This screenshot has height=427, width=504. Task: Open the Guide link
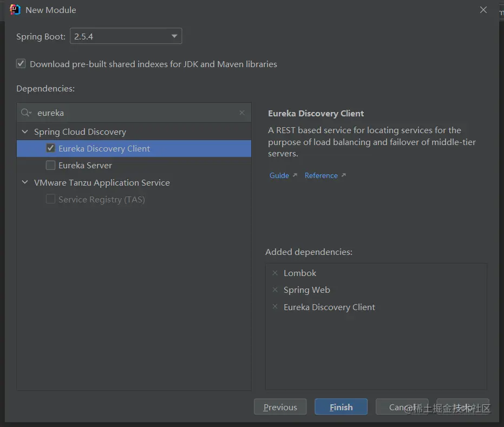[x=279, y=175]
